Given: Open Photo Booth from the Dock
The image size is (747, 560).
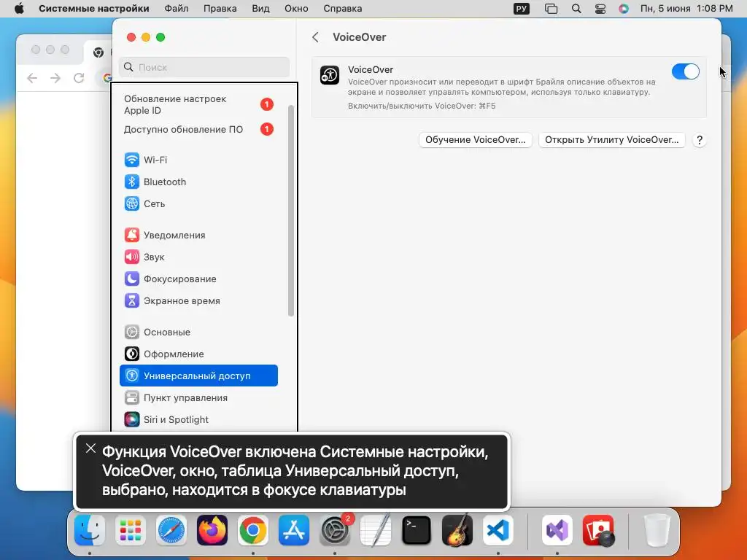Looking at the screenshot, I should pyautogui.click(x=598, y=530).
